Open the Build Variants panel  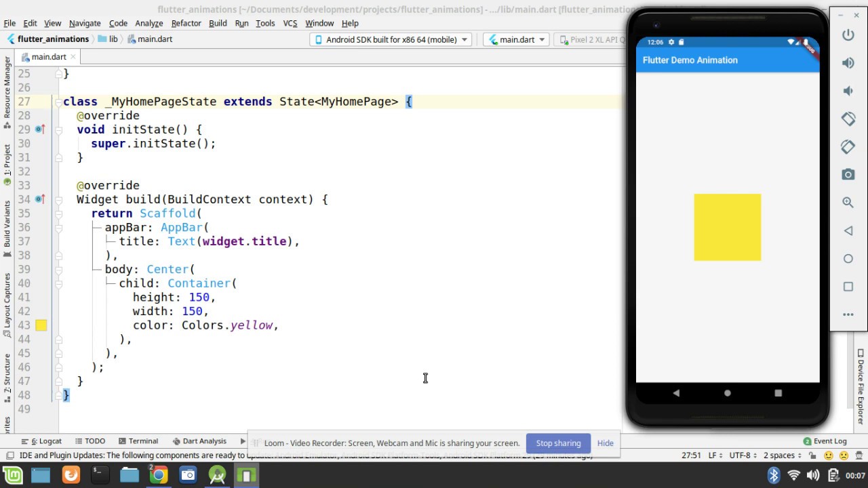tap(7, 228)
